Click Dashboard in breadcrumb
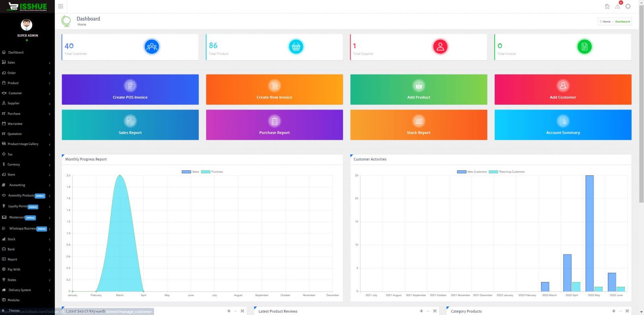644x315 pixels. point(622,21)
